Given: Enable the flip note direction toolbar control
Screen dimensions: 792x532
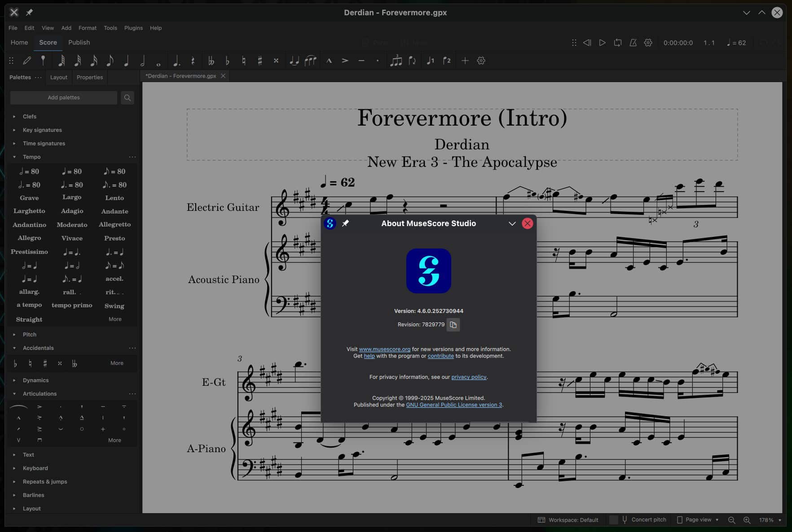Looking at the screenshot, I should tap(412, 61).
